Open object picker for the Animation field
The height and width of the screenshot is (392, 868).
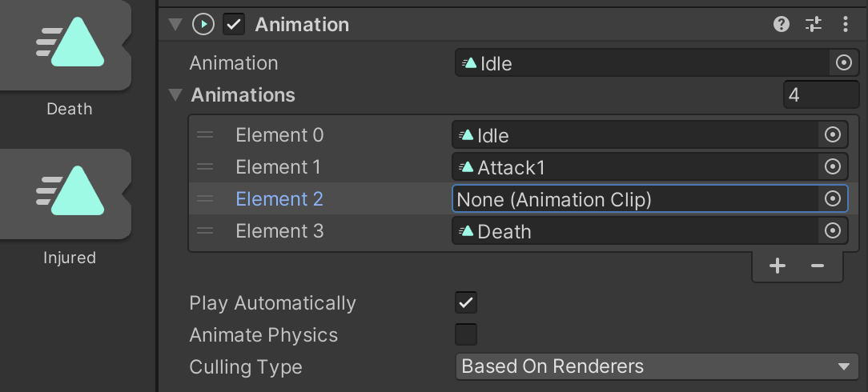coord(843,63)
